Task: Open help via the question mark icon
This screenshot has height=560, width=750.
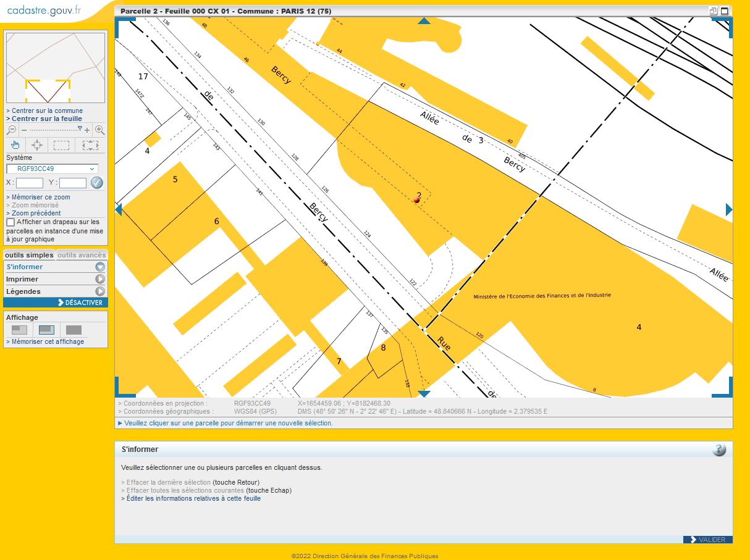Action: [718, 450]
